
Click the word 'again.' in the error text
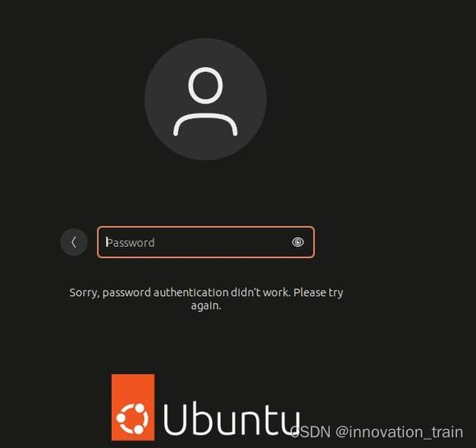(206, 306)
